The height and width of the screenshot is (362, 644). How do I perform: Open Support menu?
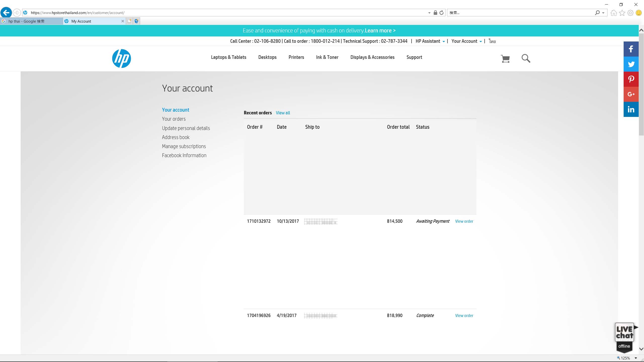414,57
